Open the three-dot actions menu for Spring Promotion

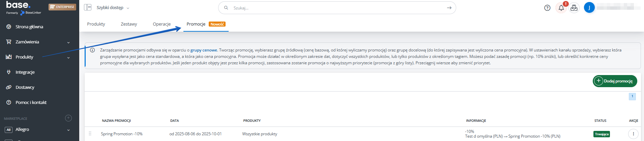(x=633, y=134)
